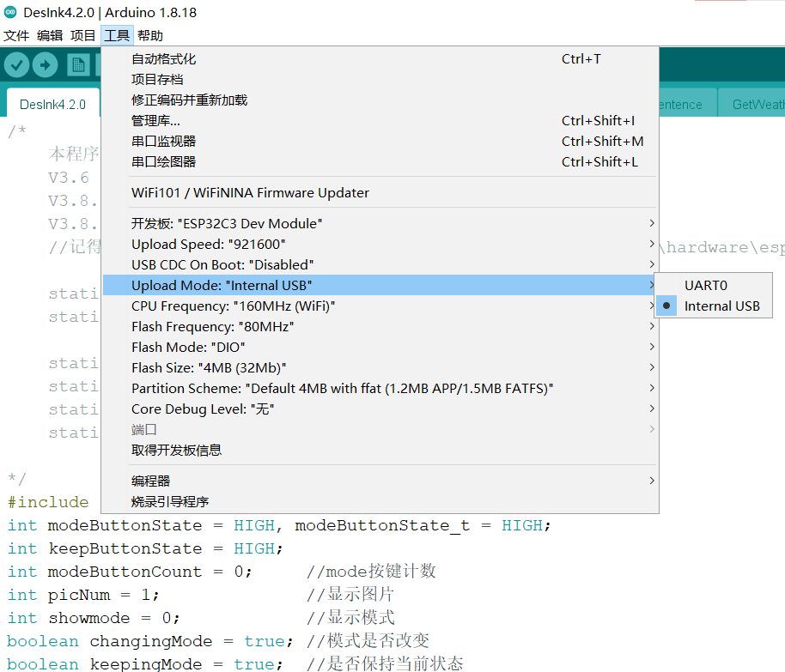Viewport: 785px width, 672px height.
Task: Expand USB CDC On Boot submenu
Action: click(x=380, y=264)
